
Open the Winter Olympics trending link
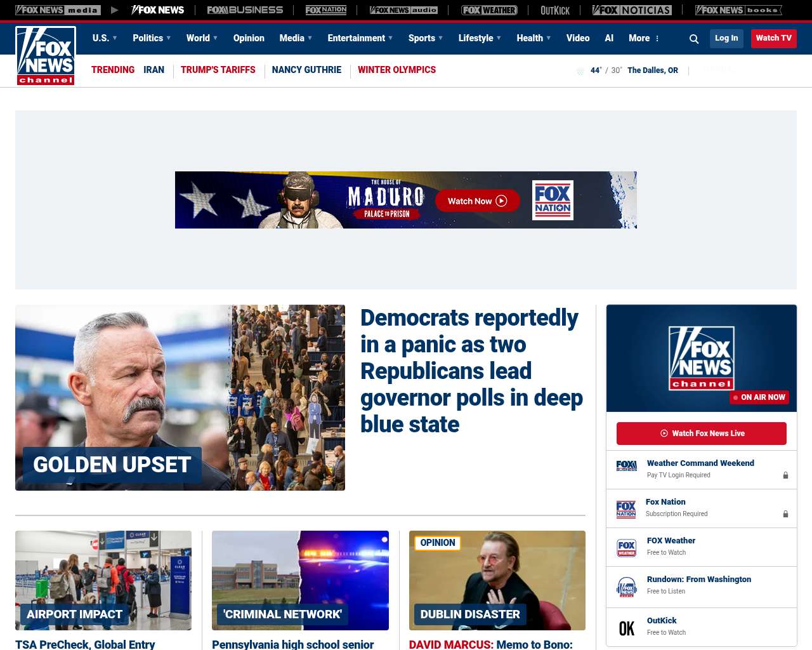click(396, 70)
